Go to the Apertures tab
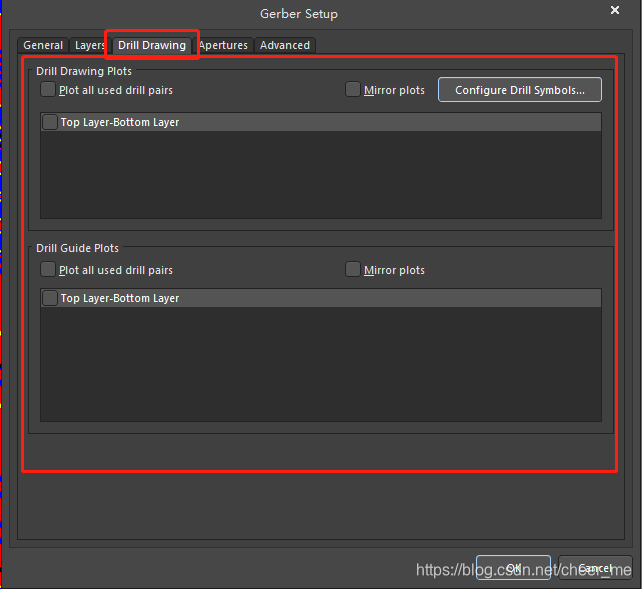The height and width of the screenshot is (589, 642). pyautogui.click(x=223, y=45)
